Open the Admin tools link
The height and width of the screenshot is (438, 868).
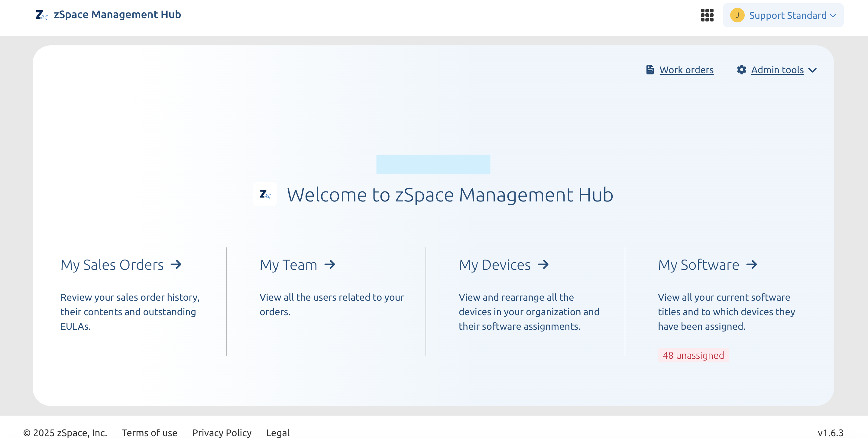pos(777,70)
